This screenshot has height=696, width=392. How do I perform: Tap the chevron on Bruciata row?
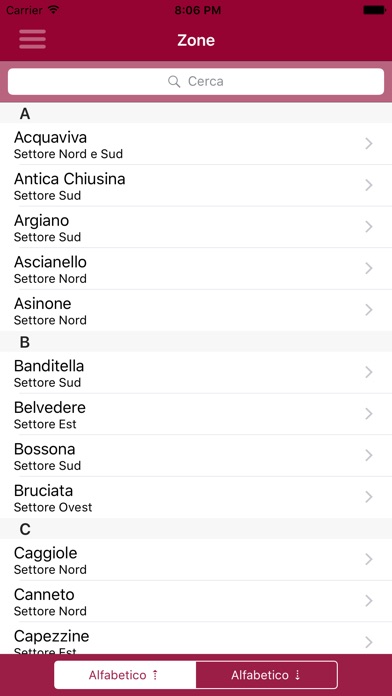point(368,497)
